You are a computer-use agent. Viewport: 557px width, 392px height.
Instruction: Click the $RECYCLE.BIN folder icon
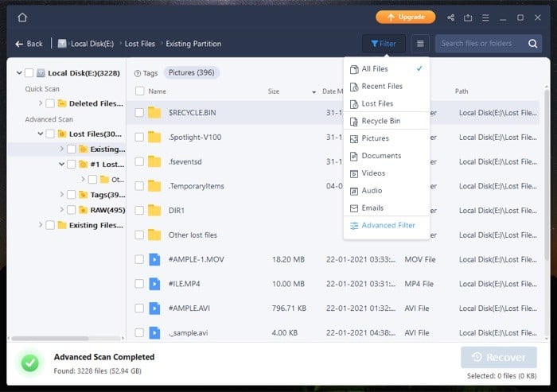pyautogui.click(x=154, y=113)
